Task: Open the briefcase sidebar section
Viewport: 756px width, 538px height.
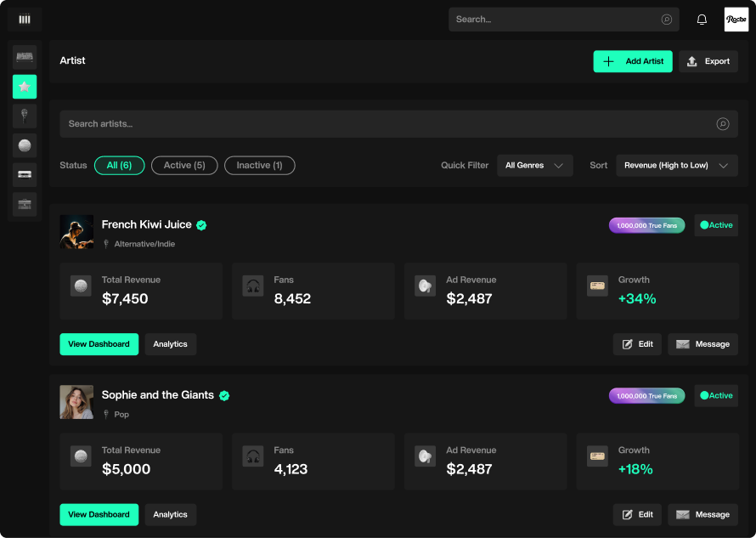Action: [25, 204]
